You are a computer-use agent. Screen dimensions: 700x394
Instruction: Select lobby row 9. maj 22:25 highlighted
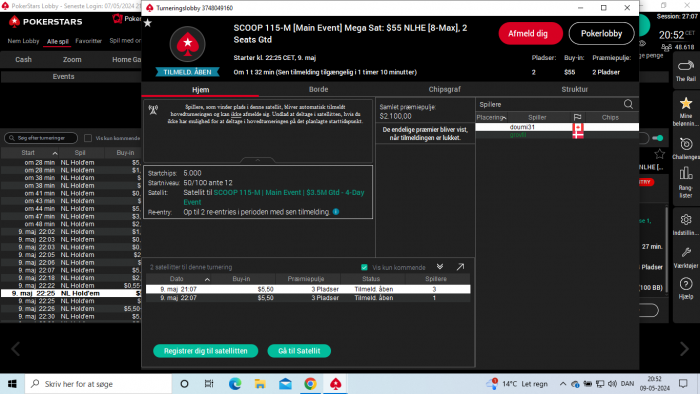click(x=71, y=293)
